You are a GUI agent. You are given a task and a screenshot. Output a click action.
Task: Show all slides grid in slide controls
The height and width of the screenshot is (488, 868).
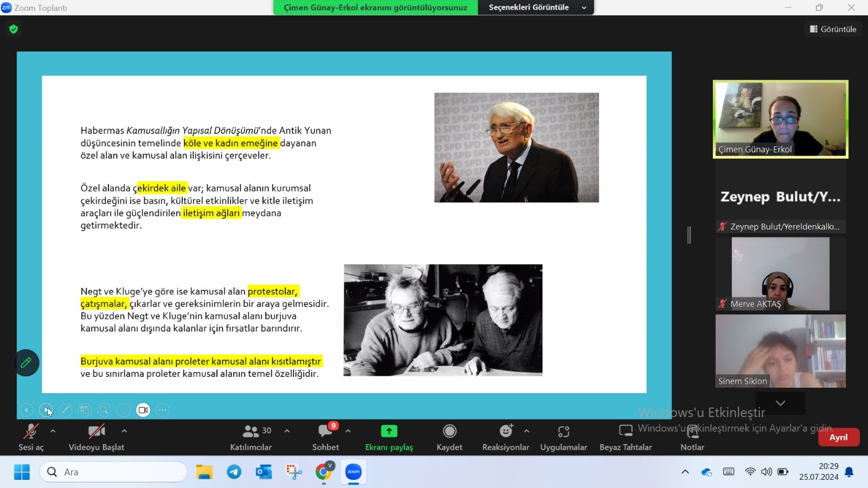[x=85, y=410]
